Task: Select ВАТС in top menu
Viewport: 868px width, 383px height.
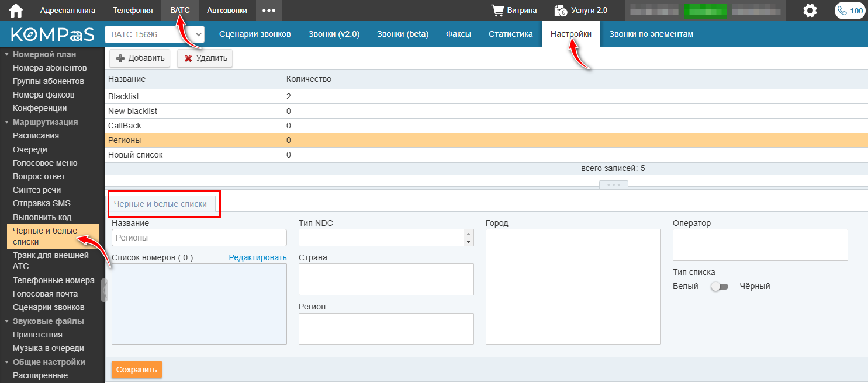Action: point(180,11)
